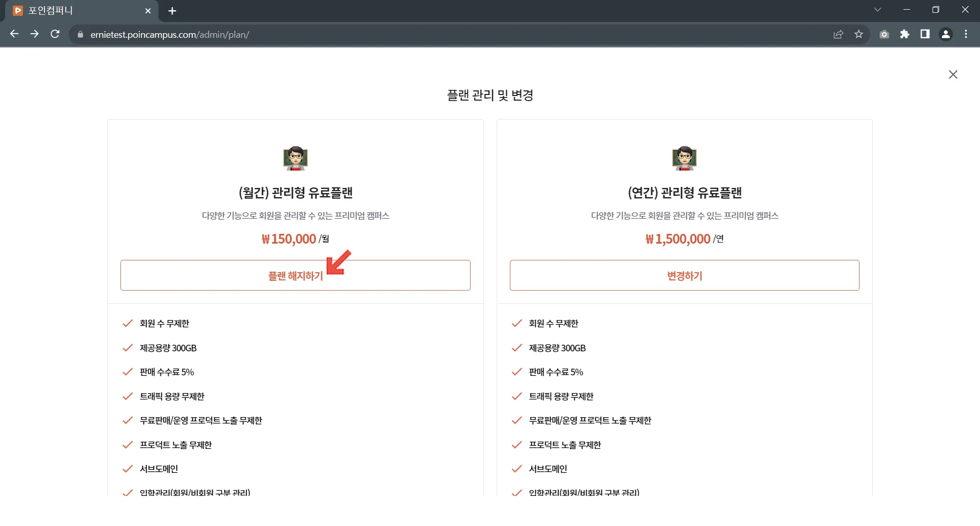The height and width of the screenshot is (526, 980).
Task: Click the 변경하기 button for annual plan
Action: coord(684,275)
